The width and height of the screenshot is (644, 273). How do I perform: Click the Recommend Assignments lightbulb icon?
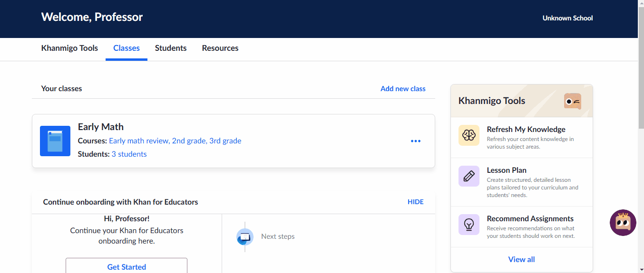coord(469,225)
